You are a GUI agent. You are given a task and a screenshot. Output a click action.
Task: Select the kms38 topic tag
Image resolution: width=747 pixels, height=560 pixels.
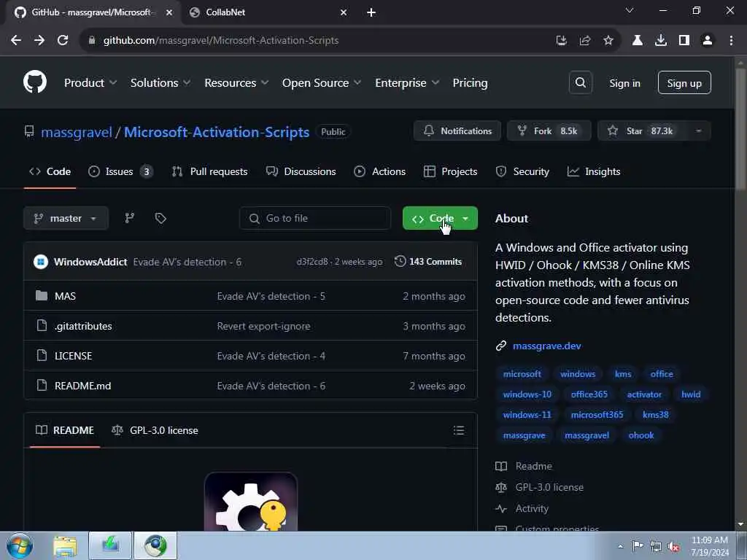655,415
